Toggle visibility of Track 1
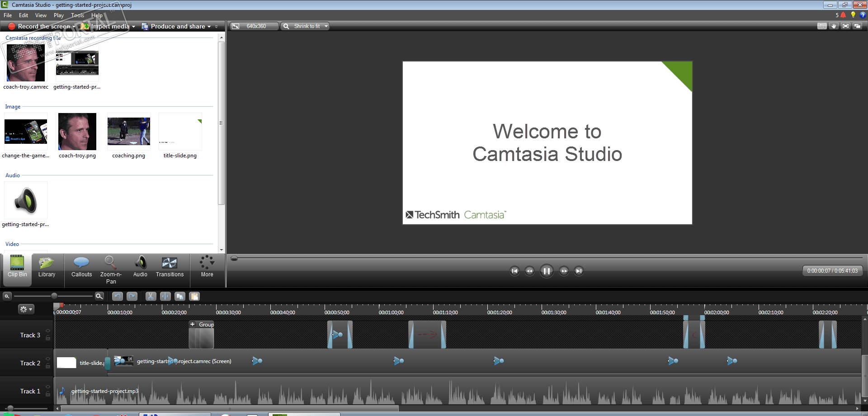This screenshot has height=416, width=868. point(48,388)
